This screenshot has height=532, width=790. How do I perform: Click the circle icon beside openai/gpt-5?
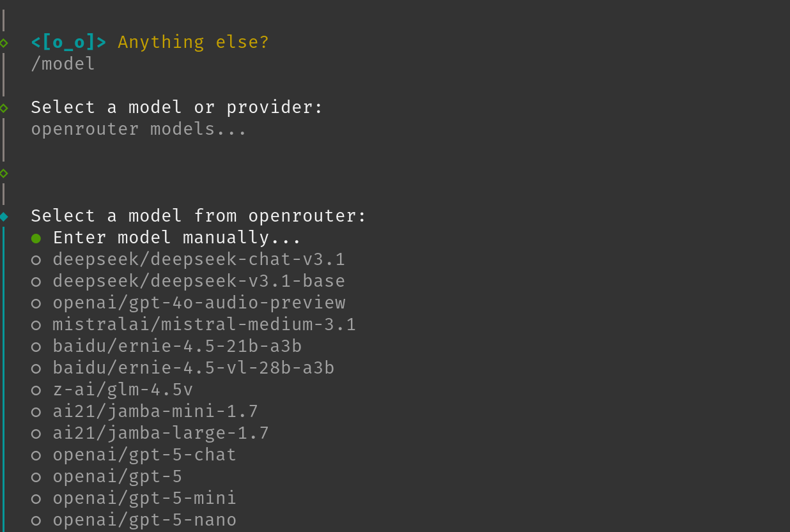click(x=35, y=476)
